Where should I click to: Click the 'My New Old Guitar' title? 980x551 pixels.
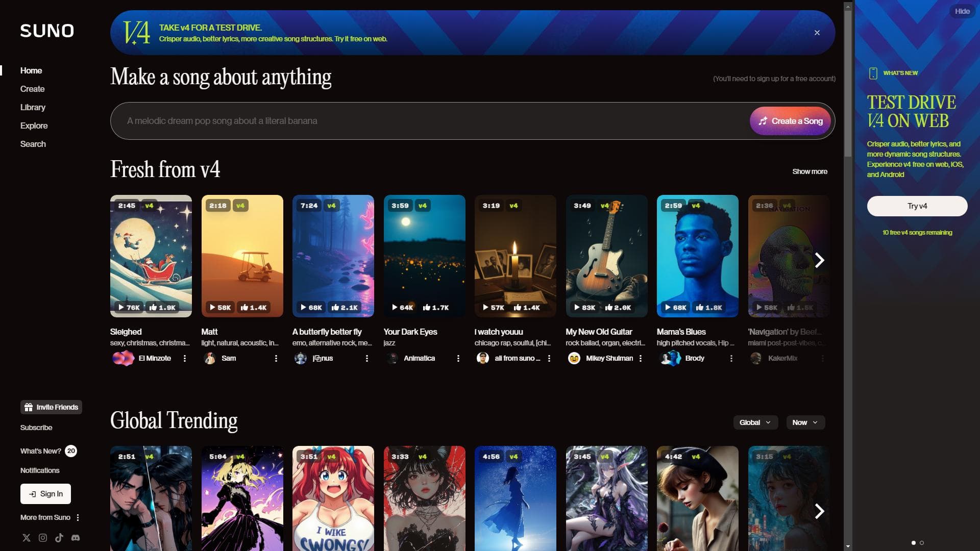599,332
